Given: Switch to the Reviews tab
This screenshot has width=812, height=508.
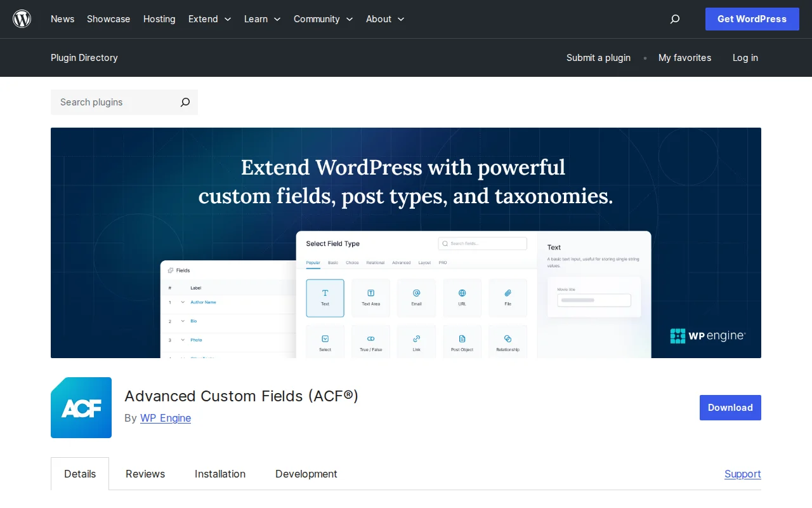Looking at the screenshot, I should click(x=145, y=474).
